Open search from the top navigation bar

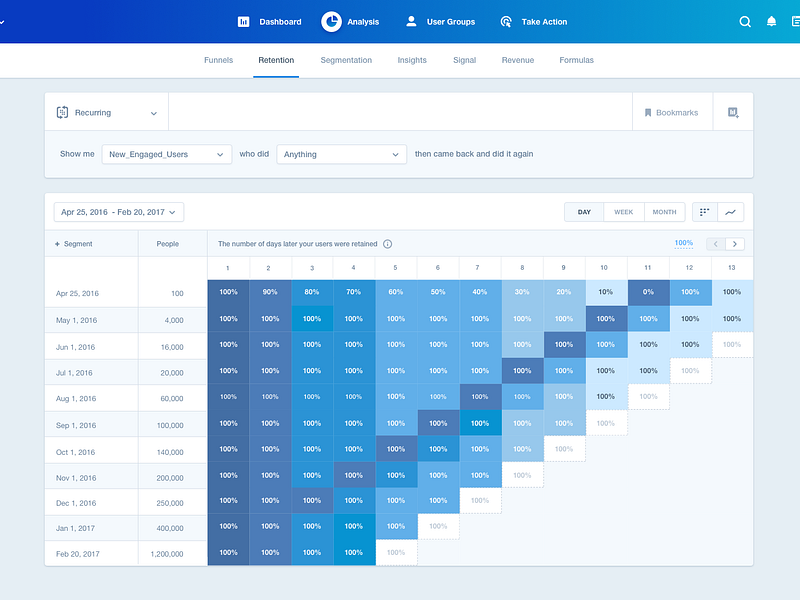click(745, 21)
